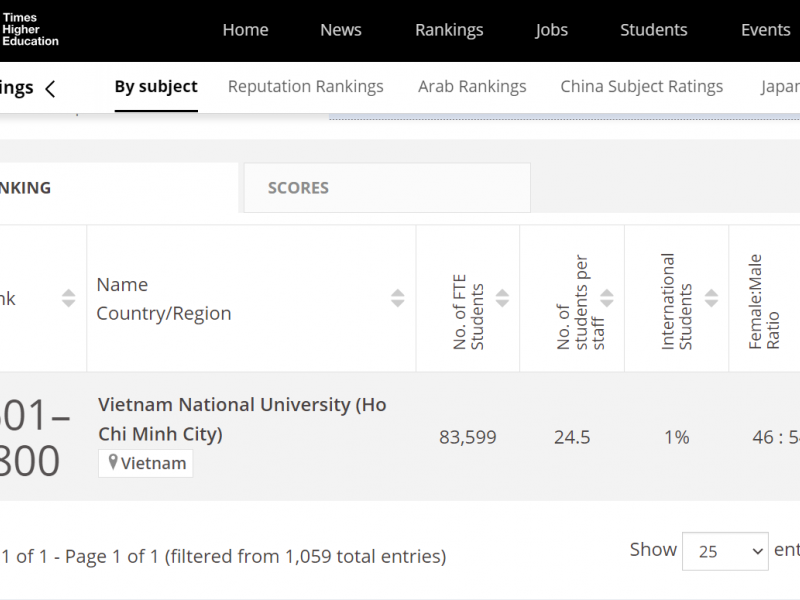Sort by International Students arrows

[x=711, y=298]
